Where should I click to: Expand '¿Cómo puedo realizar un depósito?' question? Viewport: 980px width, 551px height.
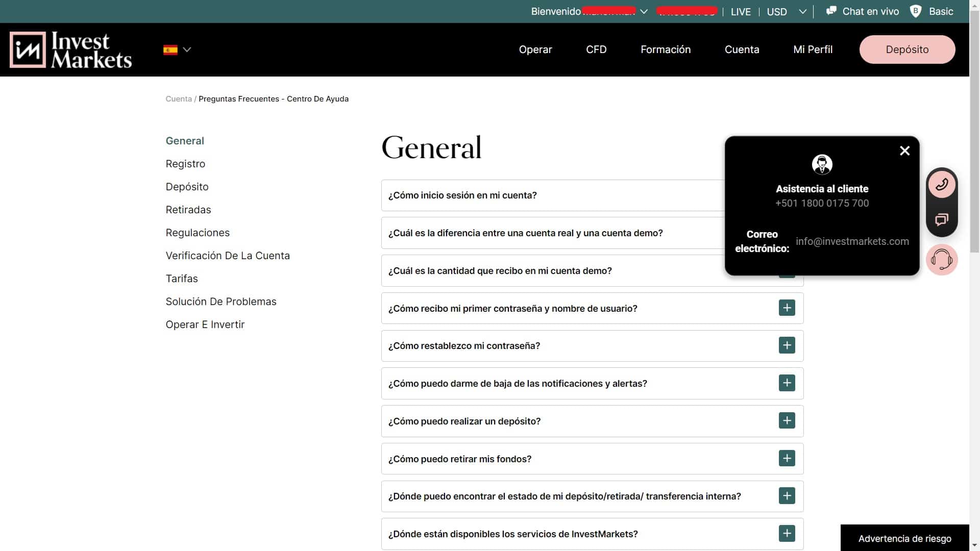click(787, 421)
